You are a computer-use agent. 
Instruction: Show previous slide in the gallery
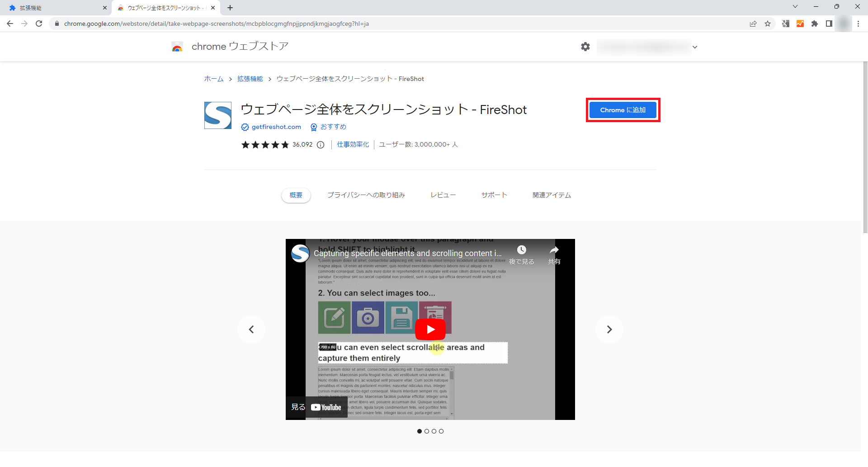[x=251, y=329]
